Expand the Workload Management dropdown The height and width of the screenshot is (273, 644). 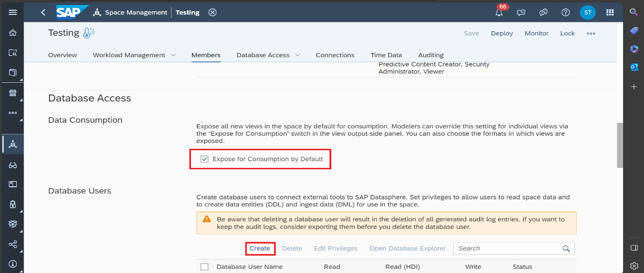173,55
